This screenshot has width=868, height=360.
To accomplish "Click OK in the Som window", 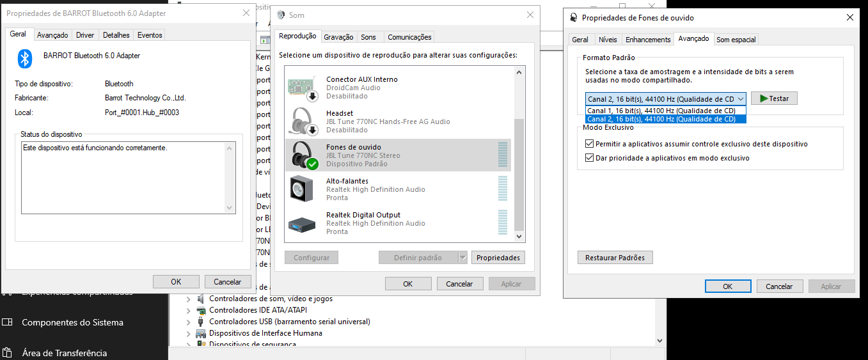I will [x=408, y=284].
